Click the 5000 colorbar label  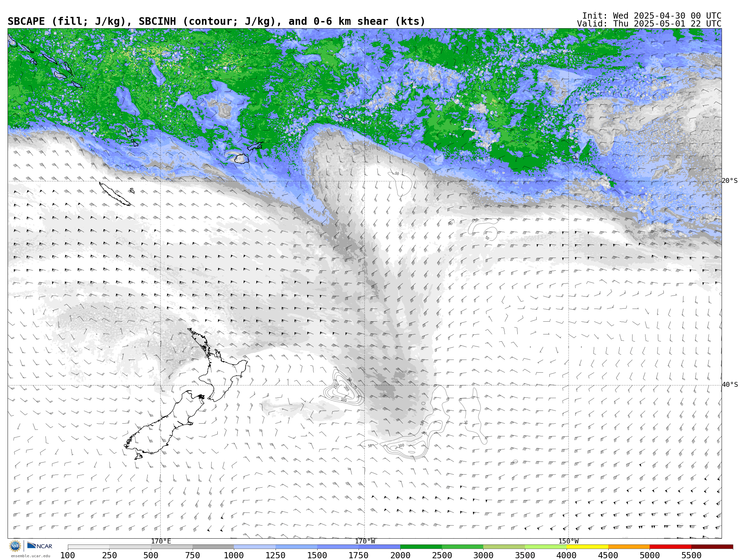(x=650, y=556)
